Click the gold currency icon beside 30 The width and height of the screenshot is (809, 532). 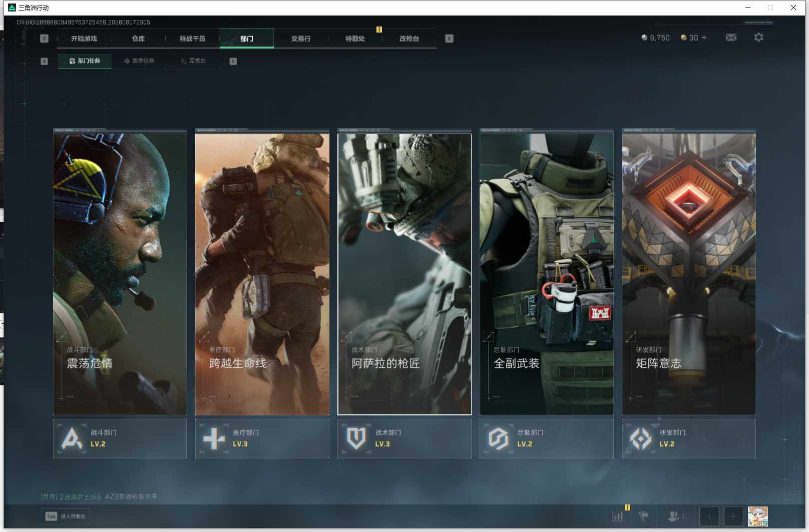click(x=683, y=38)
